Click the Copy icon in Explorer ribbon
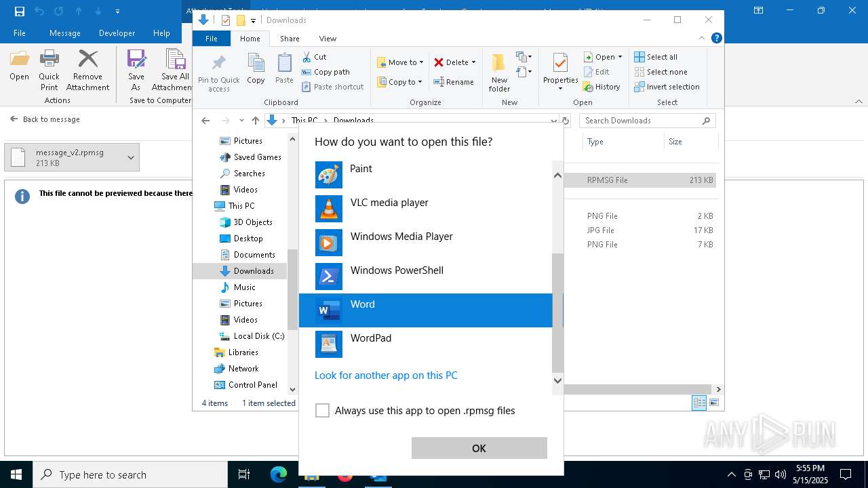The image size is (868, 488). click(x=256, y=68)
